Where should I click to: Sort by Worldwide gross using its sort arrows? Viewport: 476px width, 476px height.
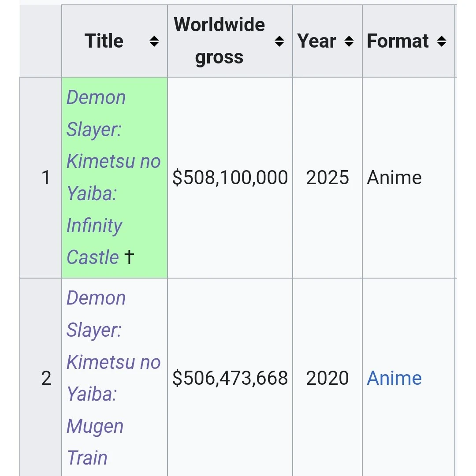279,41
